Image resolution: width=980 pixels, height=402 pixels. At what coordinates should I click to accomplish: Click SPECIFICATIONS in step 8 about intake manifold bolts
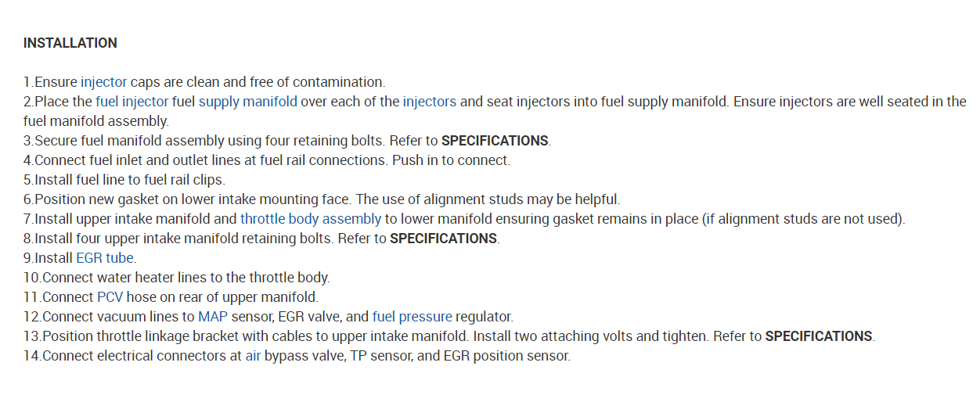point(443,239)
